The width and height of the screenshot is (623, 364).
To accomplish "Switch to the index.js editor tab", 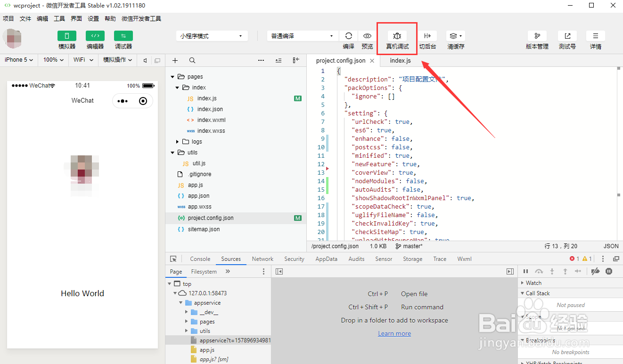I will click(400, 61).
